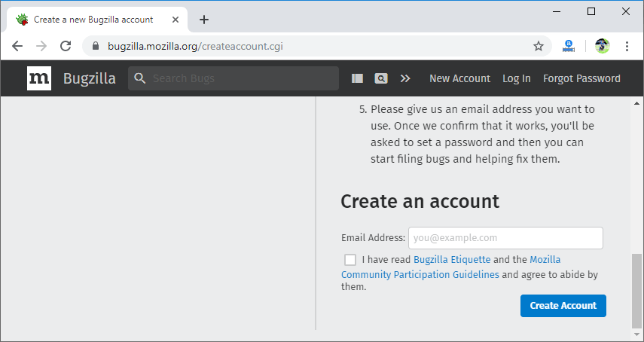Open the Forgot Password link
The image size is (644, 342).
[x=581, y=78]
